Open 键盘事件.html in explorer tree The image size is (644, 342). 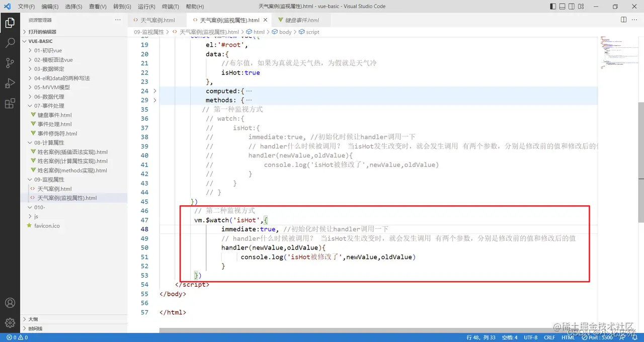point(73,115)
